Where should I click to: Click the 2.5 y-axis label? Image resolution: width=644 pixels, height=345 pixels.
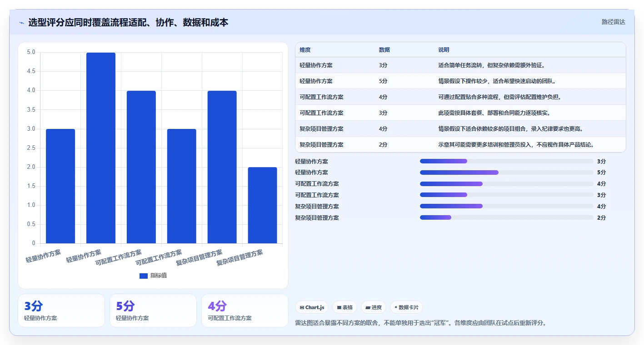pyautogui.click(x=31, y=148)
